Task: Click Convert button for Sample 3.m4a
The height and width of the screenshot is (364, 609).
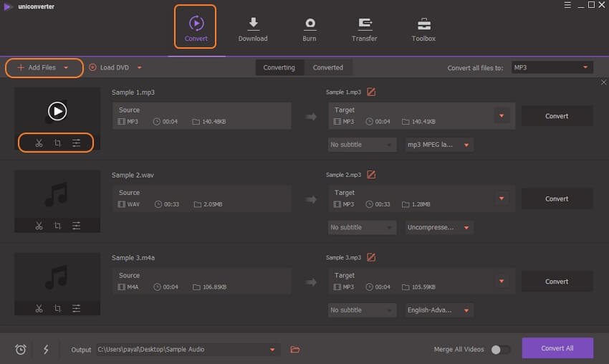Action: [x=557, y=282]
